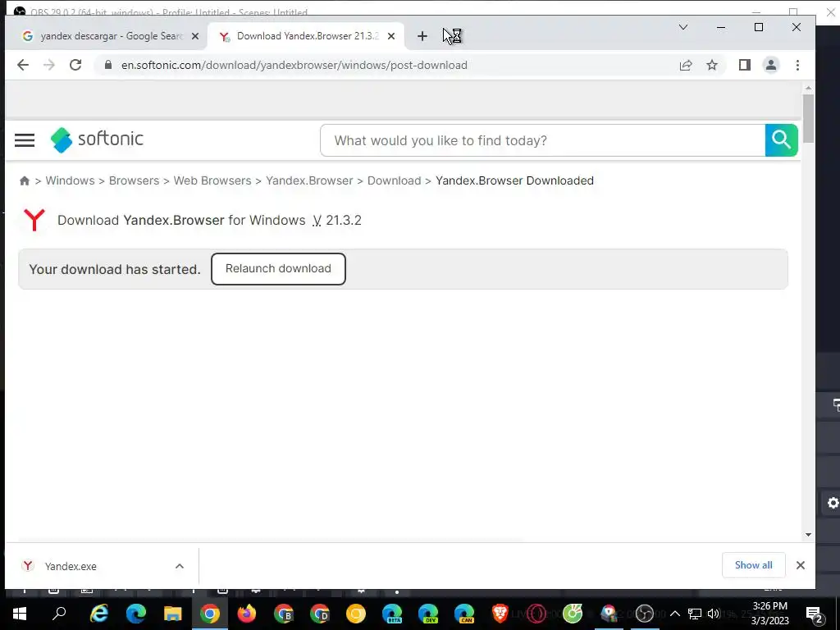Launch Microsoft Edge from the taskbar
Screen dimensions: 840x630
135,614
